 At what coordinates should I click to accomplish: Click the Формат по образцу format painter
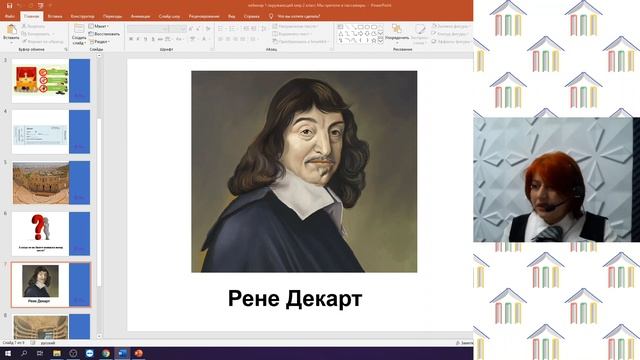(x=43, y=42)
